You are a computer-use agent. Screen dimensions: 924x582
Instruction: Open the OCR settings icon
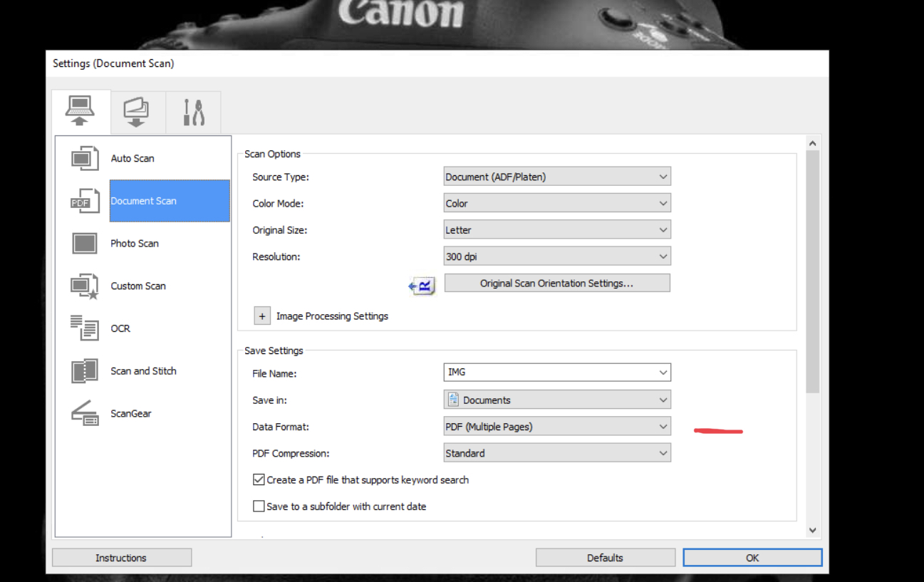coord(85,328)
